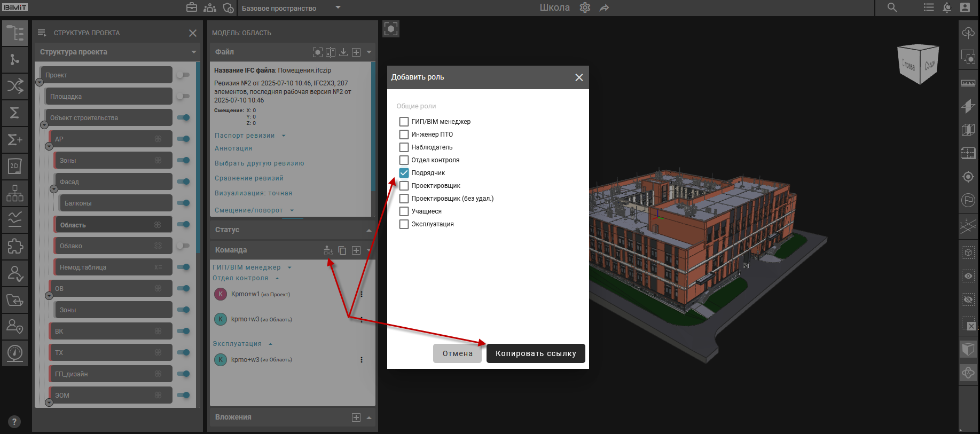Toggle visibility switch for Облако
The image size is (980, 434).
(183, 246)
